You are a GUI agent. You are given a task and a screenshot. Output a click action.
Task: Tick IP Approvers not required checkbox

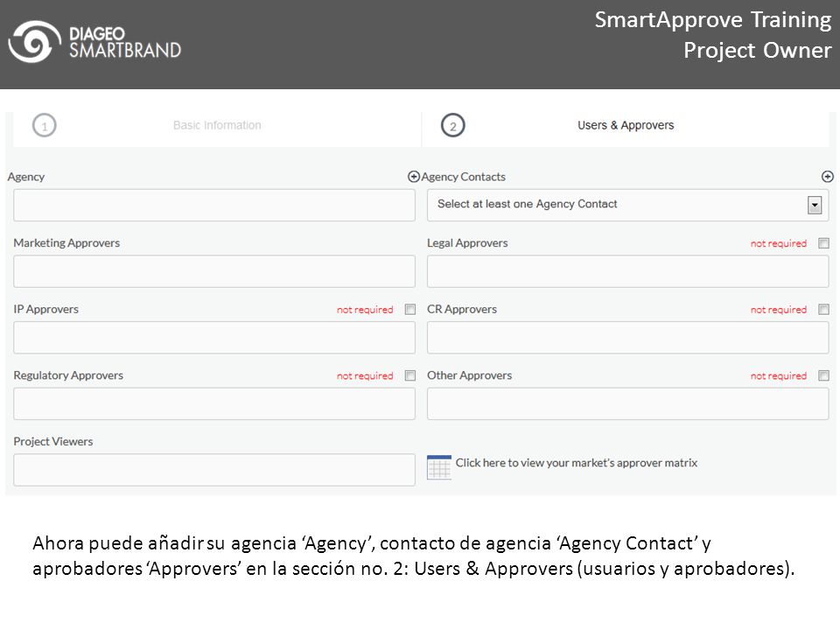click(x=409, y=310)
